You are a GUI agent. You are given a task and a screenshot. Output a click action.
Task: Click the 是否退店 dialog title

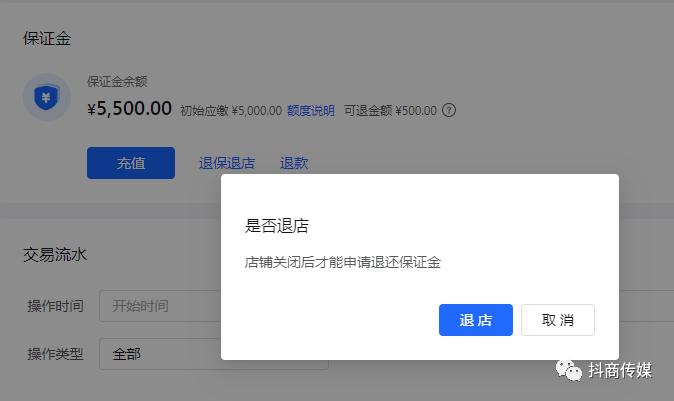click(x=277, y=225)
